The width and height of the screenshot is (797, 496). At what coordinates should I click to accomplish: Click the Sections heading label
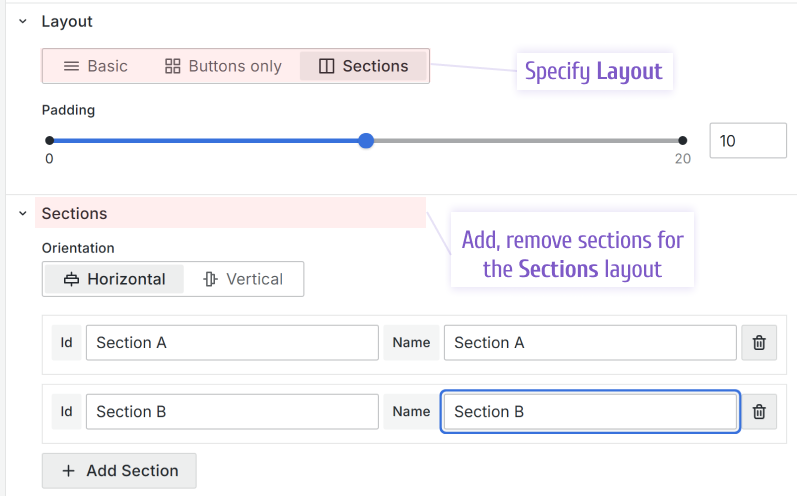[x=74, y=213]
